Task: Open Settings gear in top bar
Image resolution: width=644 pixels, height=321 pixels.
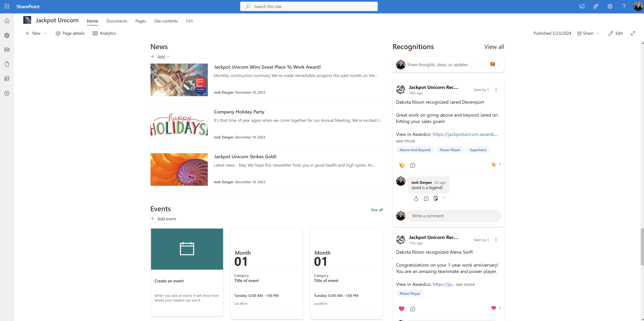Action: tap(610, 7)
